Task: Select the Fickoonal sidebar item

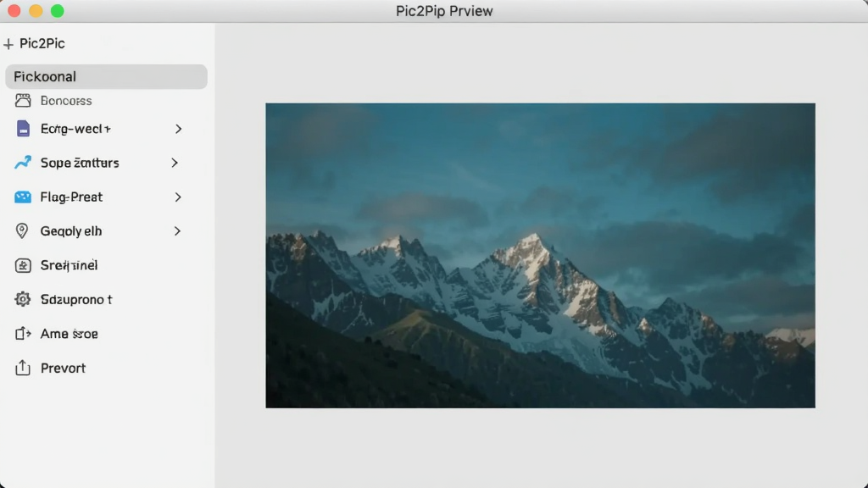Action: click(106, 76)
